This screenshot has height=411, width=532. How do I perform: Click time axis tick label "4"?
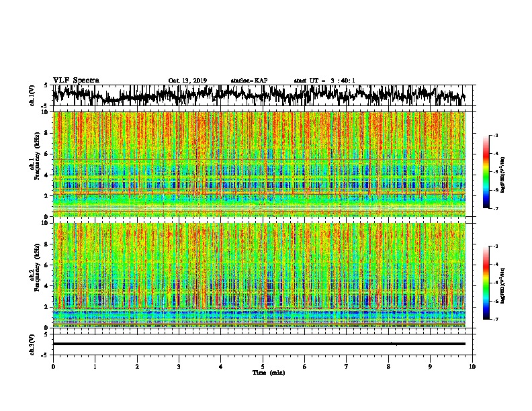pos(221,367)
